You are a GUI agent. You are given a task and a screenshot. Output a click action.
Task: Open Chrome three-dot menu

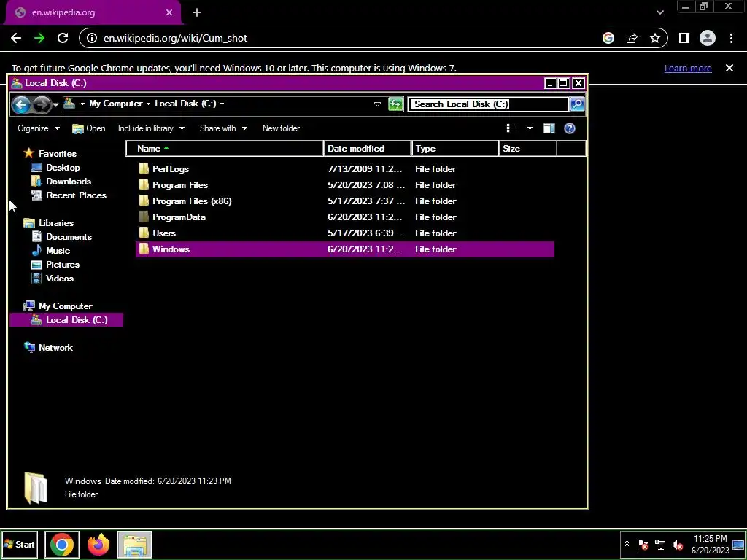coord(731,38)
